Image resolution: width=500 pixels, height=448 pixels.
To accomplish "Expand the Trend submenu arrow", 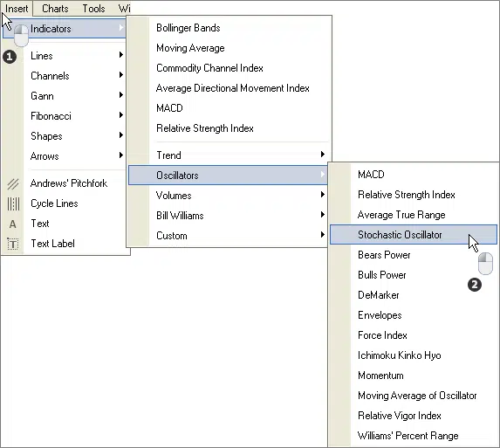I will tap(322, 155).
